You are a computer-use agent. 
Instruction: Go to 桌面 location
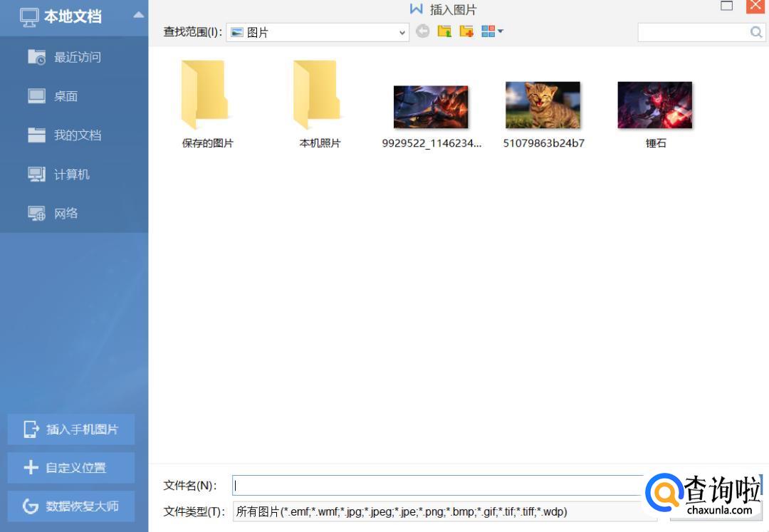click(74, 96)
